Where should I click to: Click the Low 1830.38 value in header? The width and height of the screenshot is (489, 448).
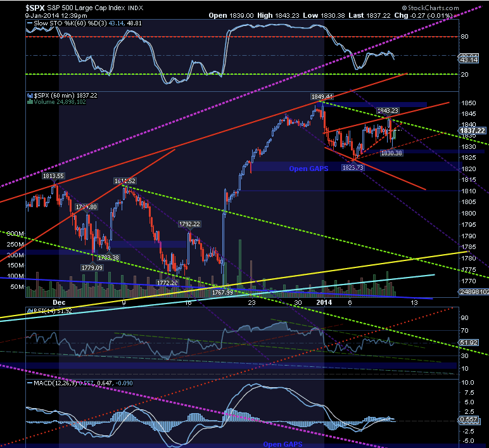[x=324, y=16]
